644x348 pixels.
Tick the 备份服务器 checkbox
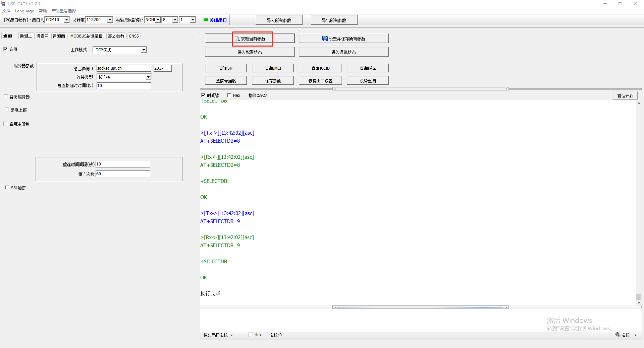6,96
